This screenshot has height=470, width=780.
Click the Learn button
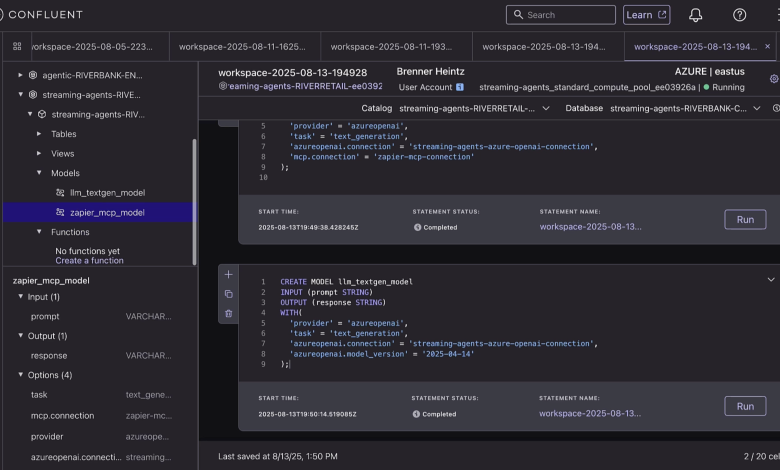click(646, 15)
